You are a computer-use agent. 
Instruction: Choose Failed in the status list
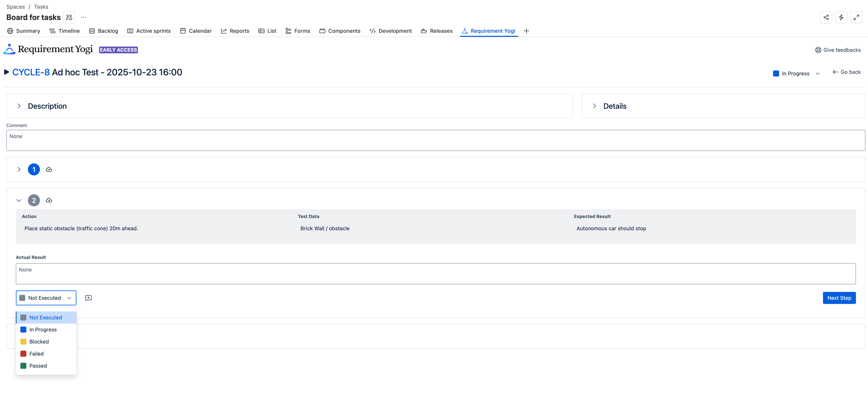tap(36, 354)
